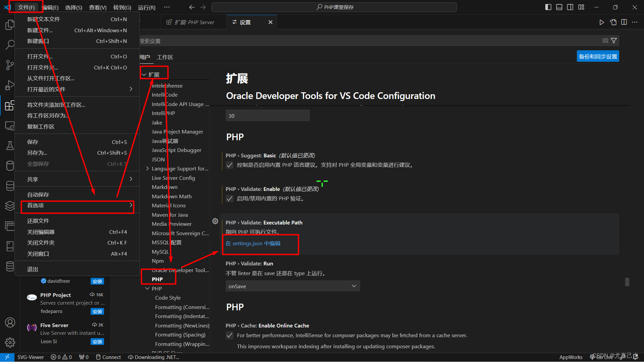Install the Five Server extension

pos(97,342)
